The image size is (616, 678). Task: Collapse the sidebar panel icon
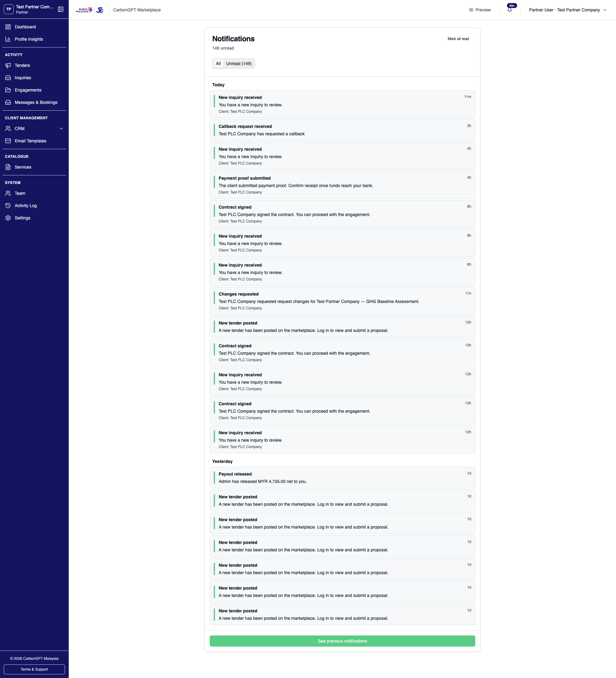[x=61, y=10]
